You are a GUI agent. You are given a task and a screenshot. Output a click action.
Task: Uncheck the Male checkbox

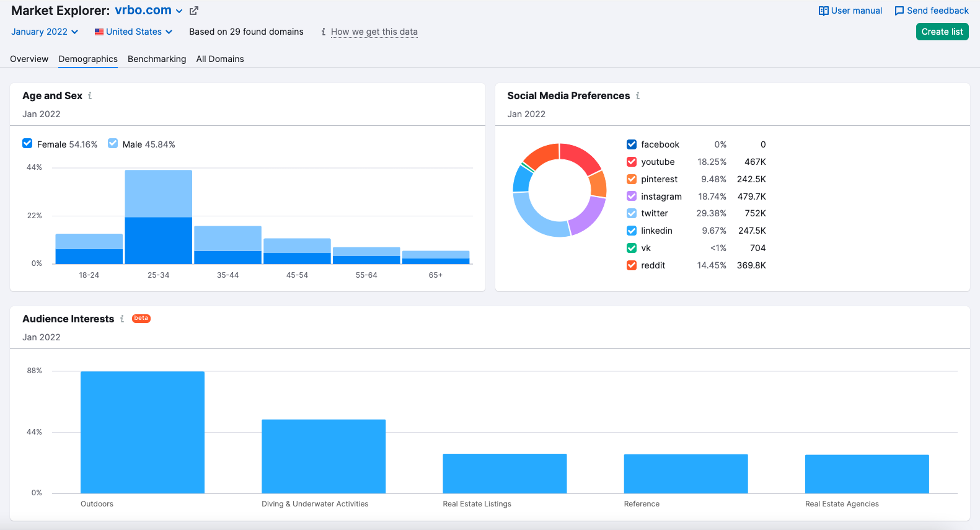(113, 144)
